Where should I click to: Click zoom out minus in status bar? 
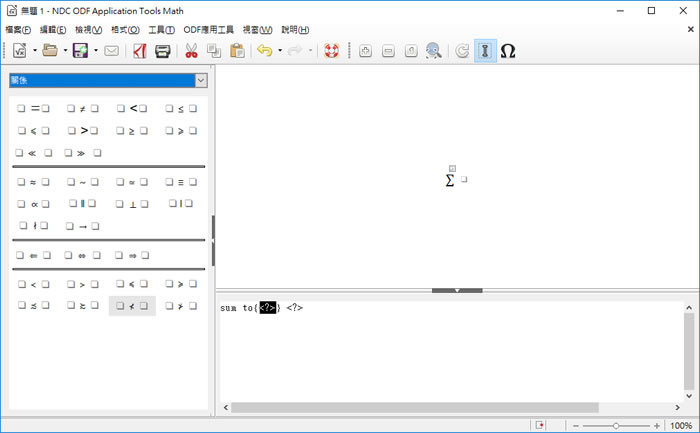(575, 426)
